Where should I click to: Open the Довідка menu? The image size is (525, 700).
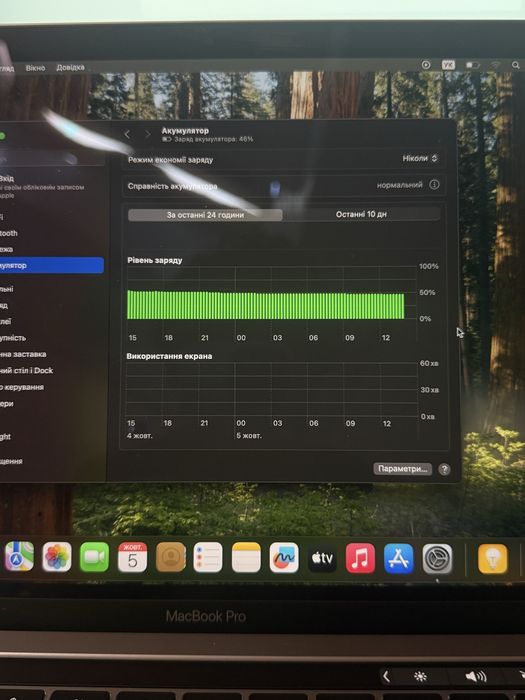pos(70,67)
